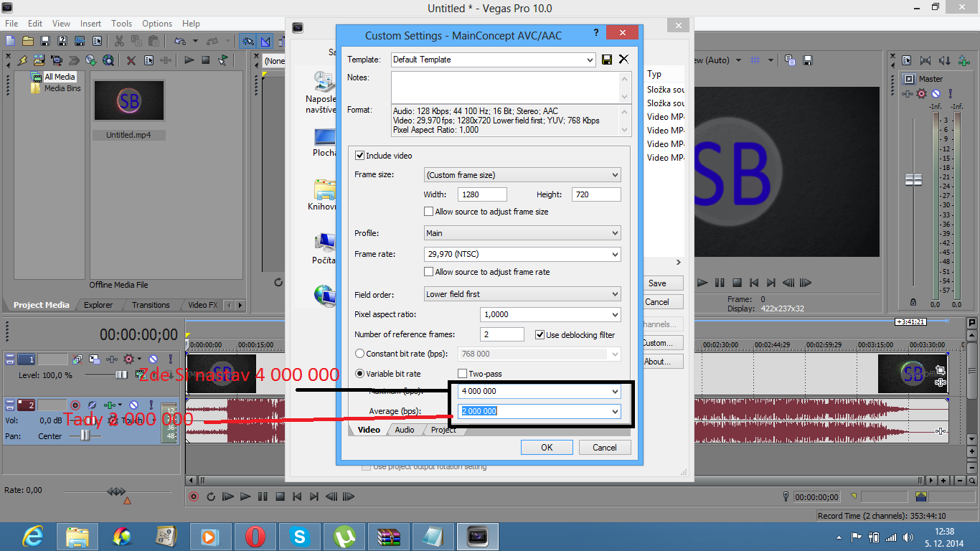
Task: Click the save template floppy disk icon
Action: [607, 60]
